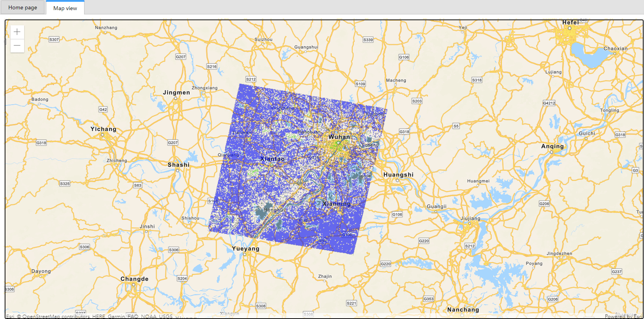Viewport: 644px width, 319px height.
Task: Click the Wuhan city label
Action: click(x=339, y=137)
